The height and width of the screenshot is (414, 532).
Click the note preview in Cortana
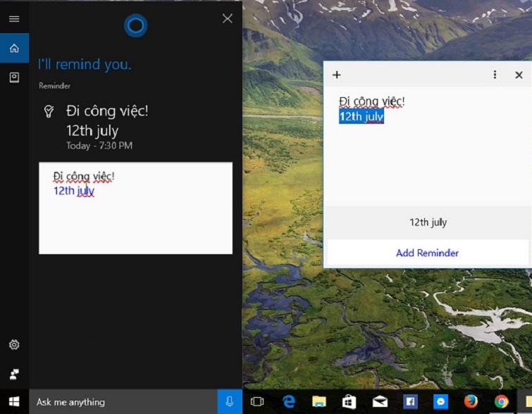point(135,208)
